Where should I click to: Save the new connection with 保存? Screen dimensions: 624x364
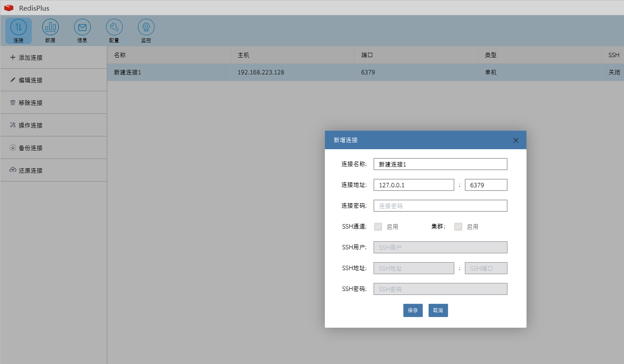tap(413, 310)
